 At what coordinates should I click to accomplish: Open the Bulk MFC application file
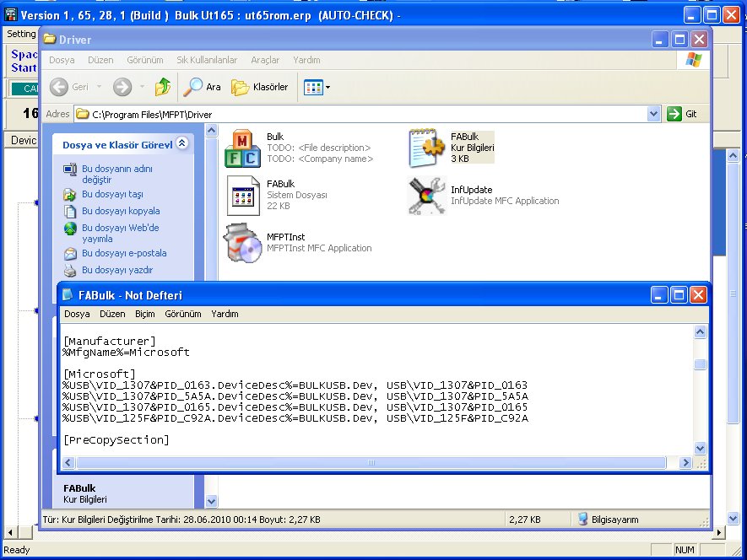(242, 148)
